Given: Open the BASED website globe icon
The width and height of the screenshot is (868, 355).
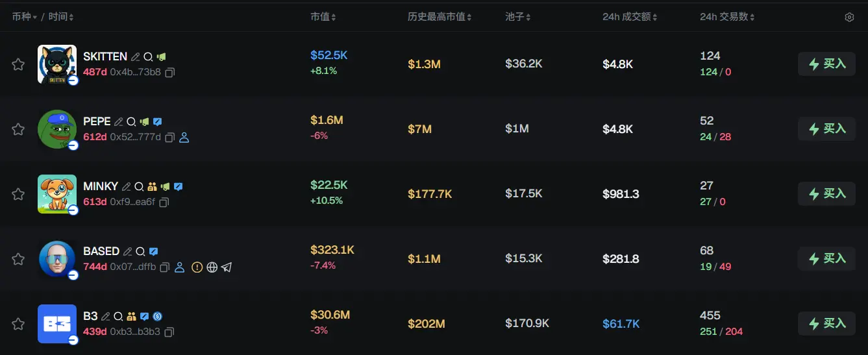Looking at the screenshot, I should [212, 267].
